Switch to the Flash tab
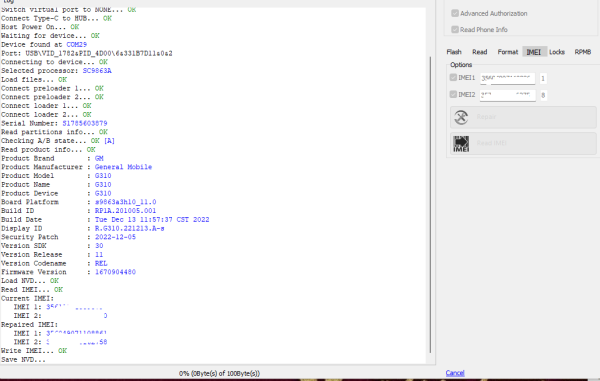Image resolution: width=600 pixels, height=381 pixels. coord(454,52)
